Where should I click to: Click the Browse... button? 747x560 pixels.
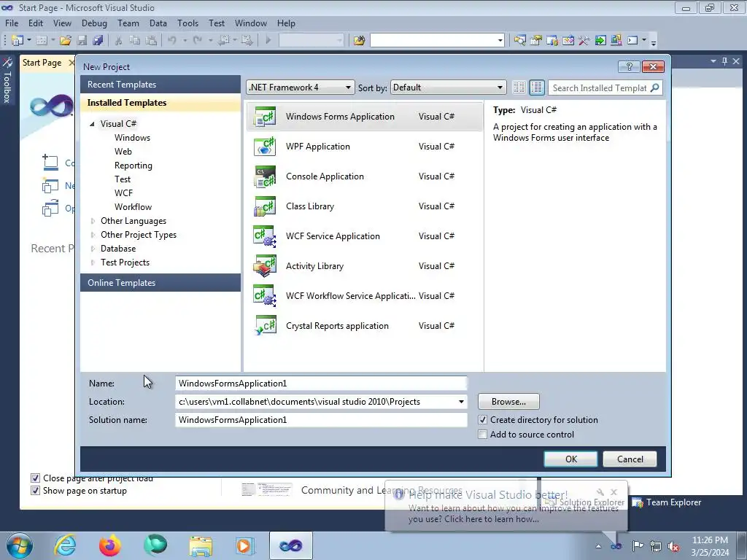click(x=508, y=402)
